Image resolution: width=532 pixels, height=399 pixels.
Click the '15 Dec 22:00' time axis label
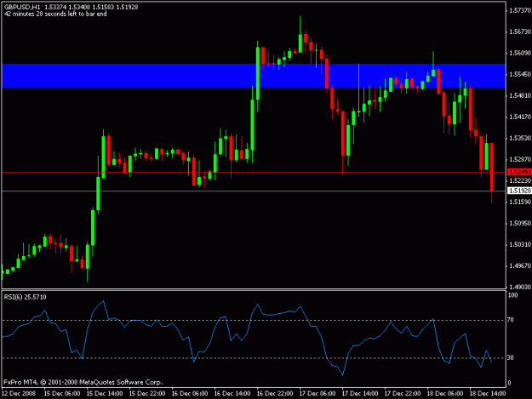[x=147, y=394]
